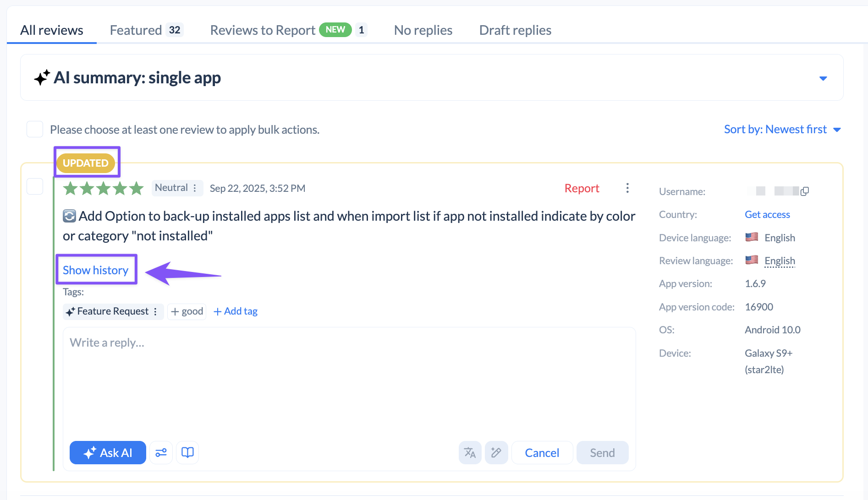
Task: Click the magic edit pencil icon
Action: [x=496, y=453]
